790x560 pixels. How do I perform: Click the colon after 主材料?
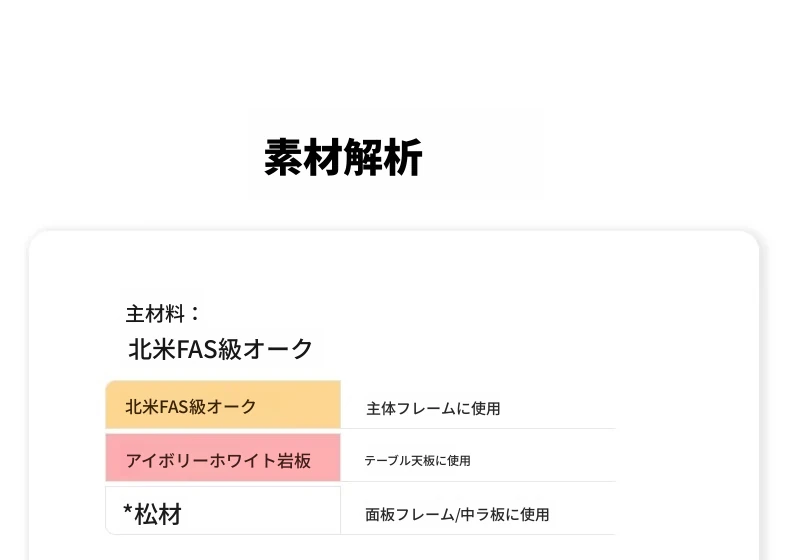[x=195, y=314]
